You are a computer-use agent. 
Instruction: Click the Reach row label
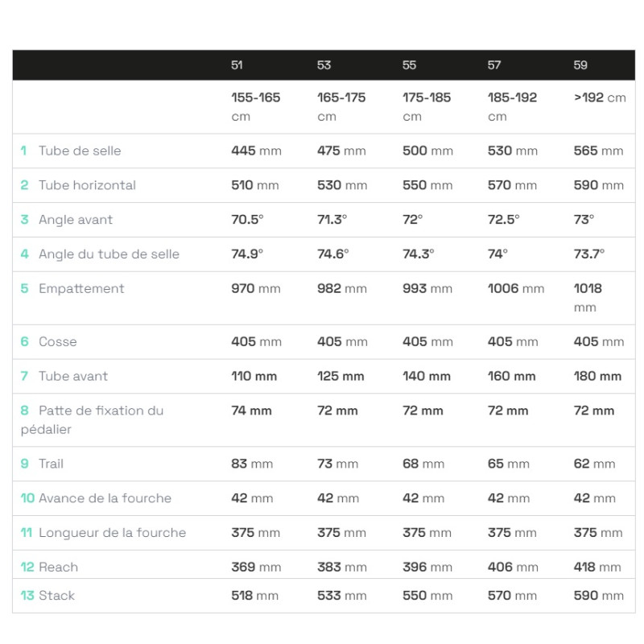coord(58,568)
